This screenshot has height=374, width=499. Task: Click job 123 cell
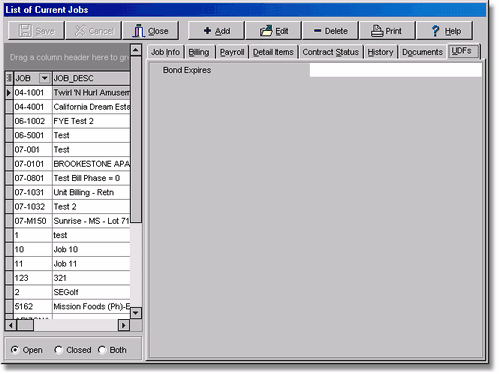click(x=33, y=278)
